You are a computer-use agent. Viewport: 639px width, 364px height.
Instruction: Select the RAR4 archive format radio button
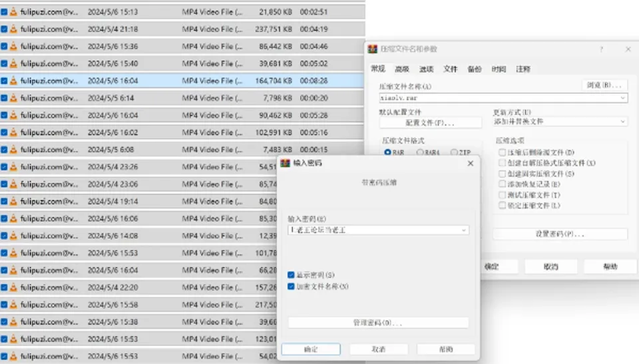pyautogui.click(x=420, y=152)
